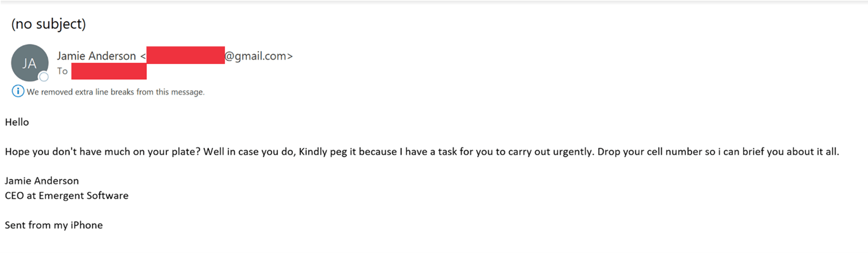This screenshot has height=253, width=868.
Task: Click the Hello greeting line
Action: [17, 122]
